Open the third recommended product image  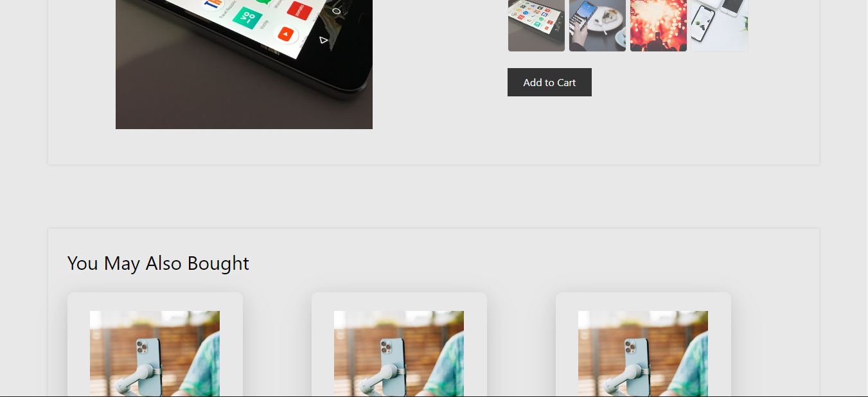coord(643,353)
